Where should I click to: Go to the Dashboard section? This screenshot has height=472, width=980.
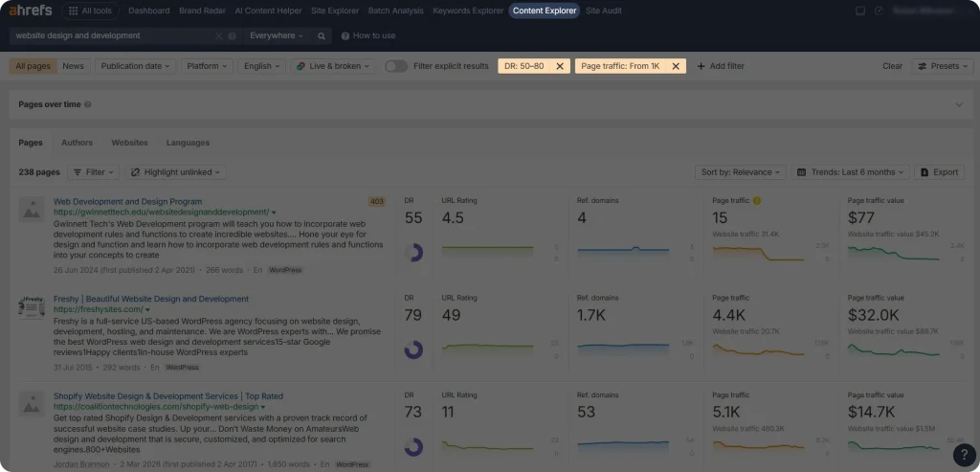148,11
